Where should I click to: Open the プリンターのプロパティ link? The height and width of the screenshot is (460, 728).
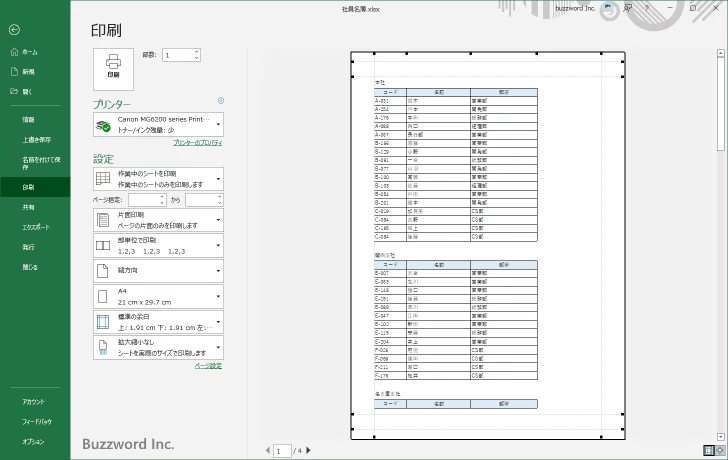pos(198,143)
